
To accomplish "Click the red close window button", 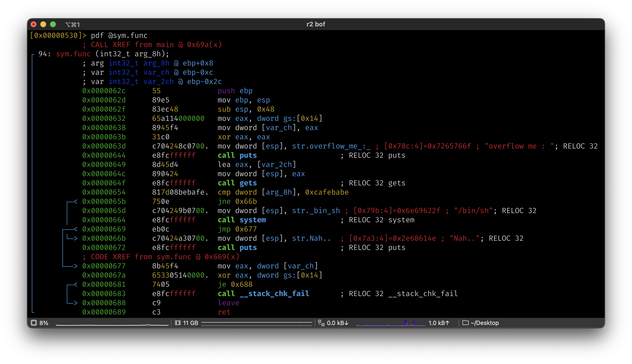I will [34, 24].
